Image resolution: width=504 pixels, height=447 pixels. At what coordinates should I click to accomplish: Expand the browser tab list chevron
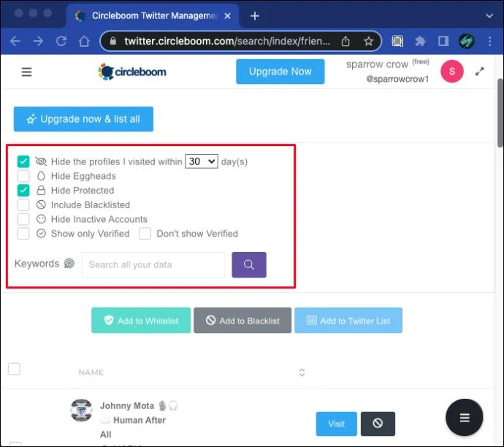click(x=489, y=16)
